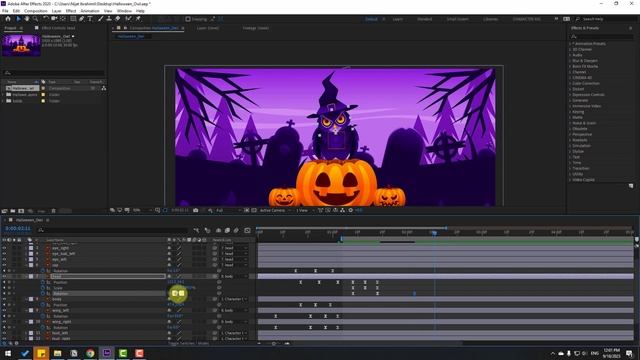This screenshot has width=640, height=360.
Task: Select the Unified Camera tool
Action: point(54,19)
